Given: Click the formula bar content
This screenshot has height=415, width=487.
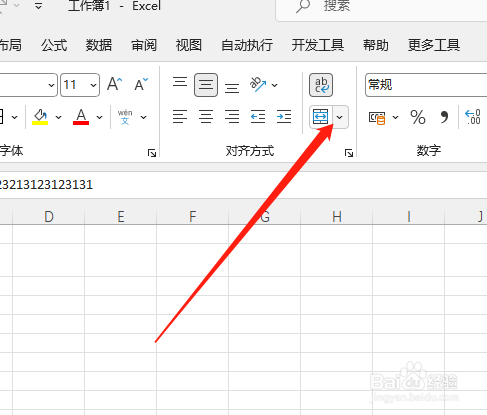Looking at the screenshot, I should tap(46, 185).
